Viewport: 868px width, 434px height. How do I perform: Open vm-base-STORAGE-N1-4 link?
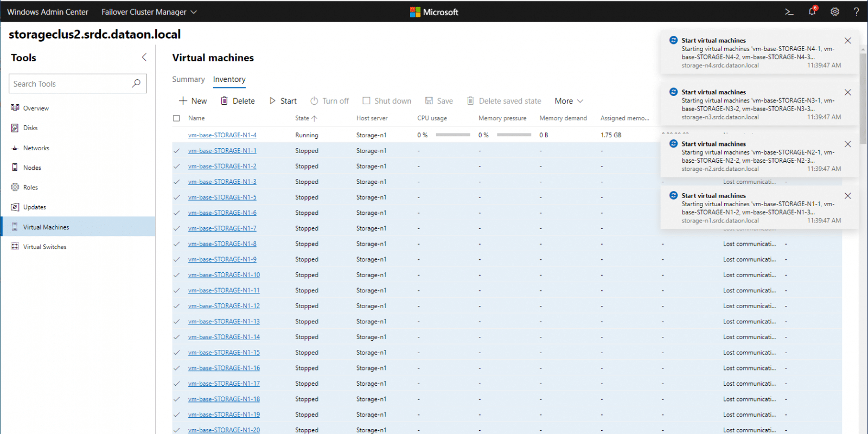[x=222, y=135]
